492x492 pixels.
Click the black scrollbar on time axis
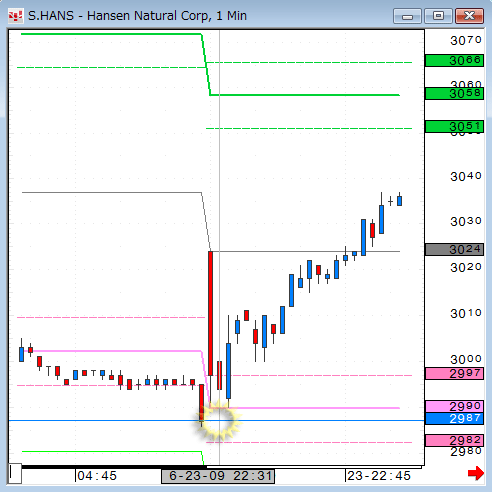113,467
